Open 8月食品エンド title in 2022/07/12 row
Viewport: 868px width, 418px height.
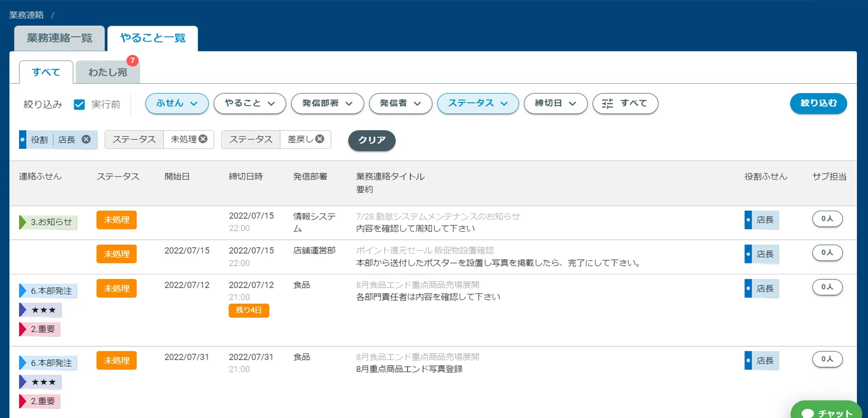418,285
